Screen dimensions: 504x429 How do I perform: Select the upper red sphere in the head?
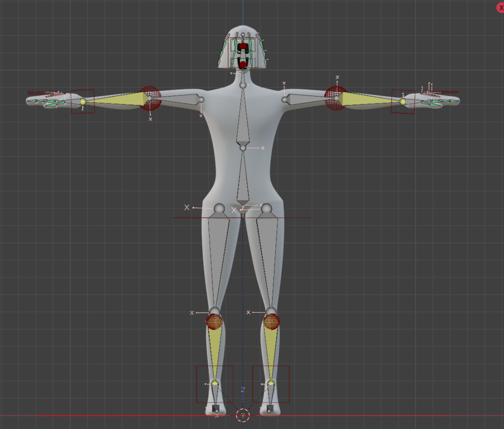click(x=243, y=46)
